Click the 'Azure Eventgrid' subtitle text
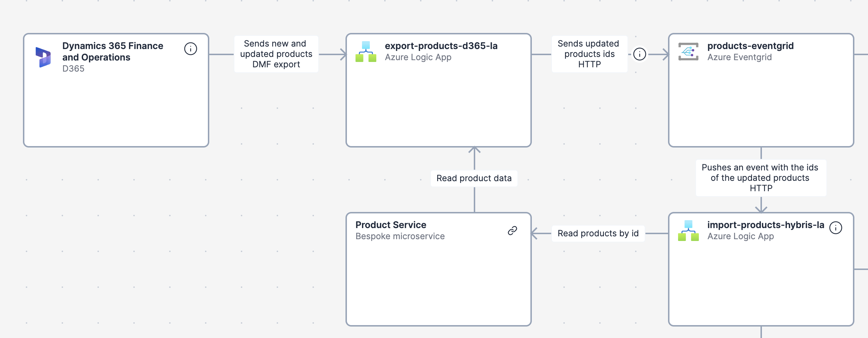The height and width of the screenshot is (338, 868). point(739,57)
